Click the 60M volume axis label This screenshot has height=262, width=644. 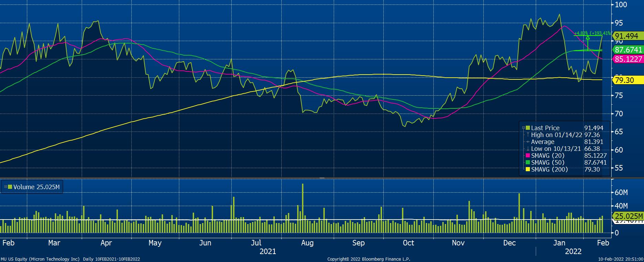point(622,192)
